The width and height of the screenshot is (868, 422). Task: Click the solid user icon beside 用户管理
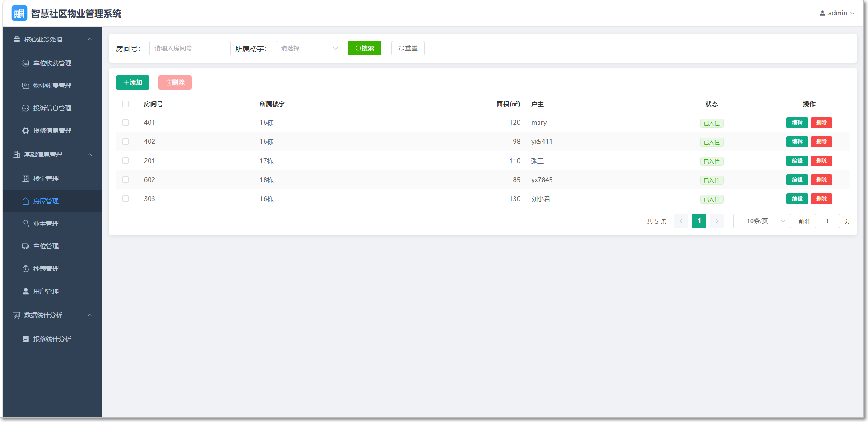[26, 291]
